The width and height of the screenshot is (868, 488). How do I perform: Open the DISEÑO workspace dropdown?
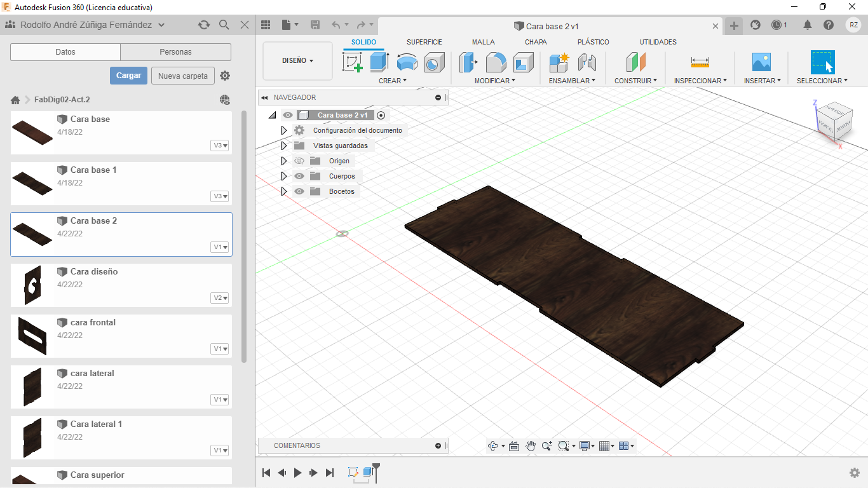click(297, 61)
